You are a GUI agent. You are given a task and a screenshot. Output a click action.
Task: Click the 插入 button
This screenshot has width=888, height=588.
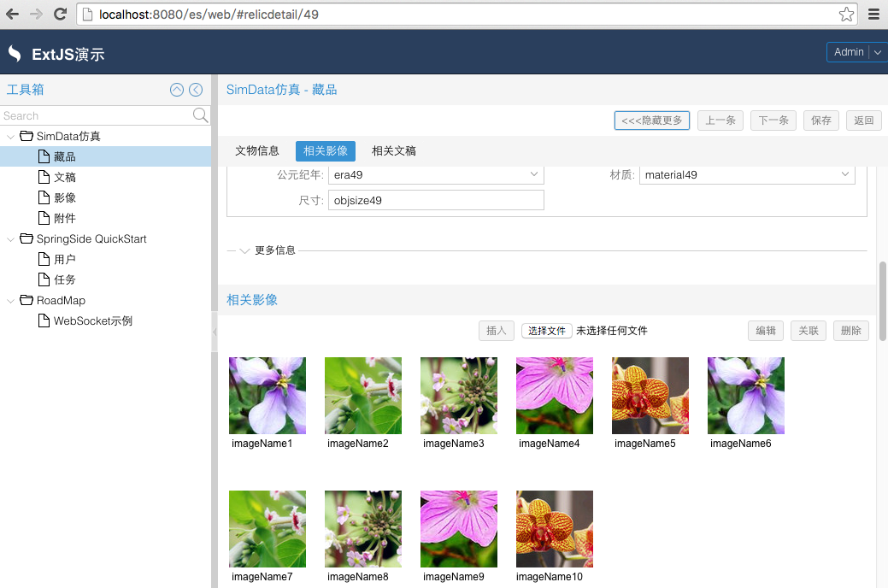point(497,330)
